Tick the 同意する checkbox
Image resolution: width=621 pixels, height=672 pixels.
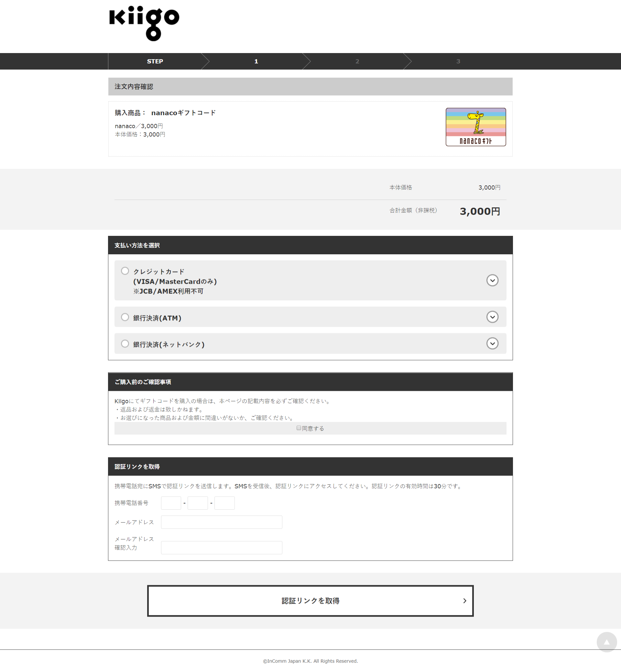(299, 428)
